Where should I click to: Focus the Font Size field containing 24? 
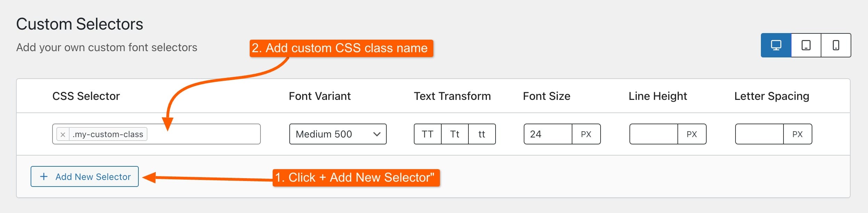(548, 134)
